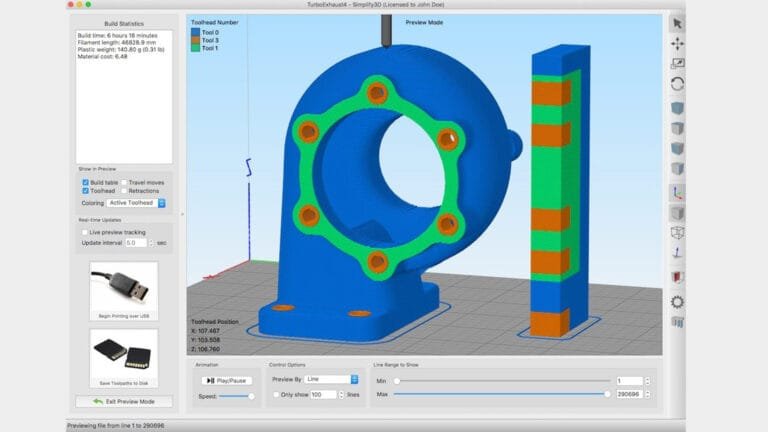
Task: Open settings with the gear icon
Action: tap(677, 302)
